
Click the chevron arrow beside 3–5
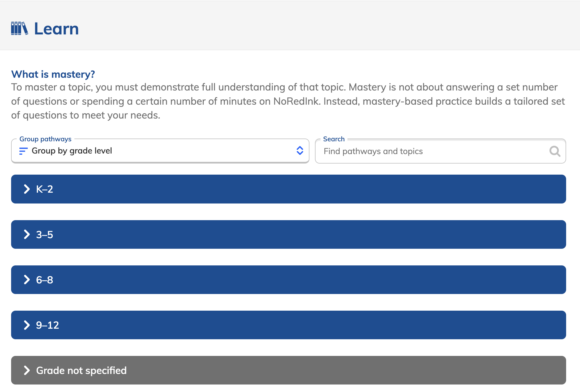point(27,234)
